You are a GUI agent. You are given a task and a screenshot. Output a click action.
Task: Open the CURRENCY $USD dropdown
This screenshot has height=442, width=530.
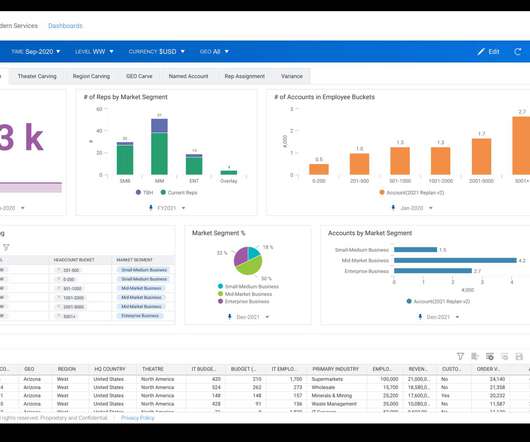pyautogui.click(x=156, y=52)
